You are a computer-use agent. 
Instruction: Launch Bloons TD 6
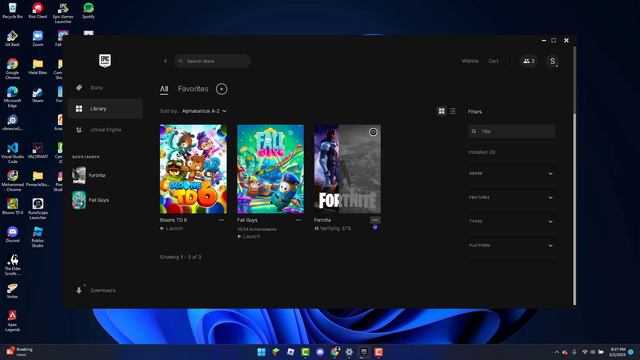[171, 229]
